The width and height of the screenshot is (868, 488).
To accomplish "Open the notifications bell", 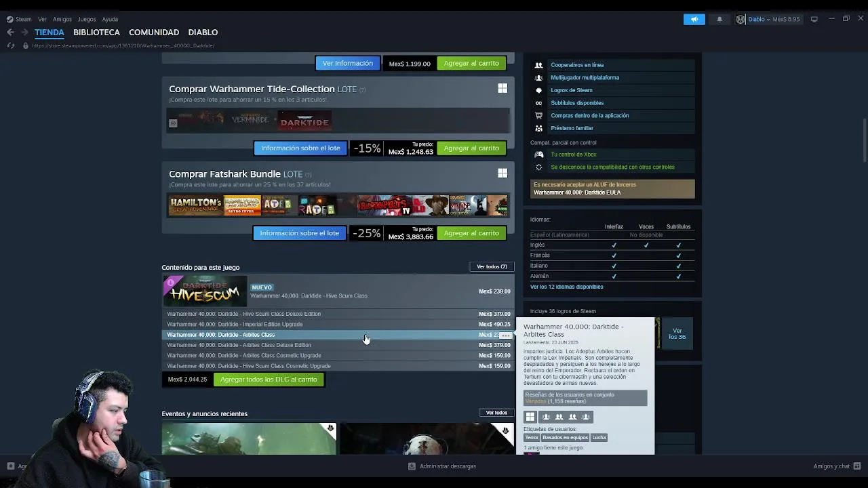I will point(719,19).
